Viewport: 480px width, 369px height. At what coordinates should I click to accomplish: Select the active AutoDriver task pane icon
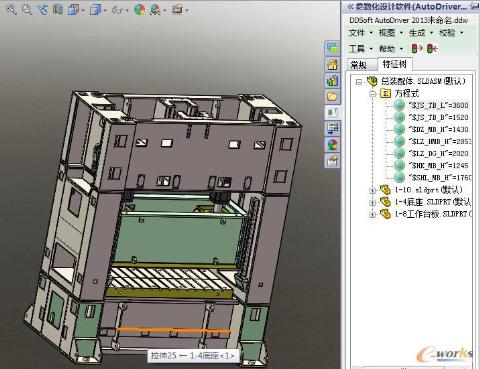tap(332, 112)
